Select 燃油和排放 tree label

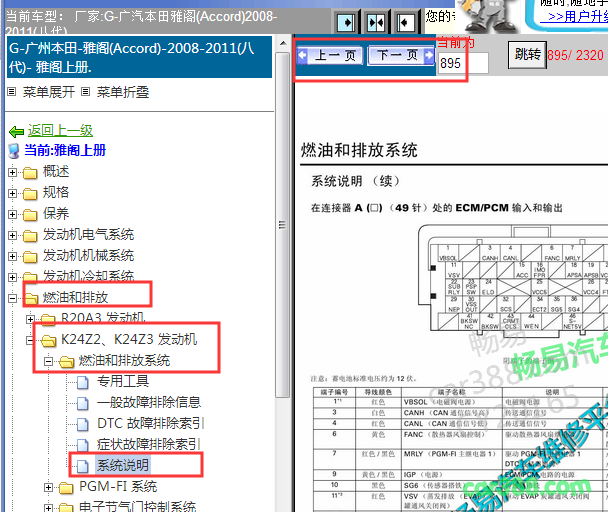click(x=75, y=297)
